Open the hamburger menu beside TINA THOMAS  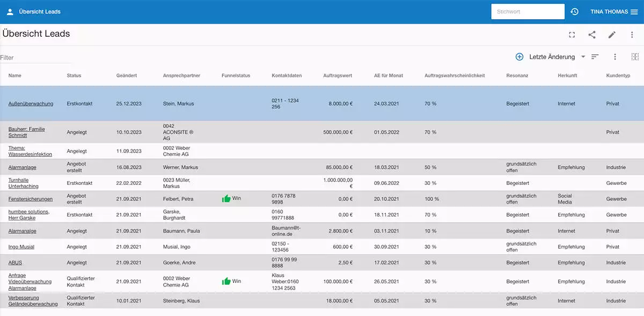(634, 11)
